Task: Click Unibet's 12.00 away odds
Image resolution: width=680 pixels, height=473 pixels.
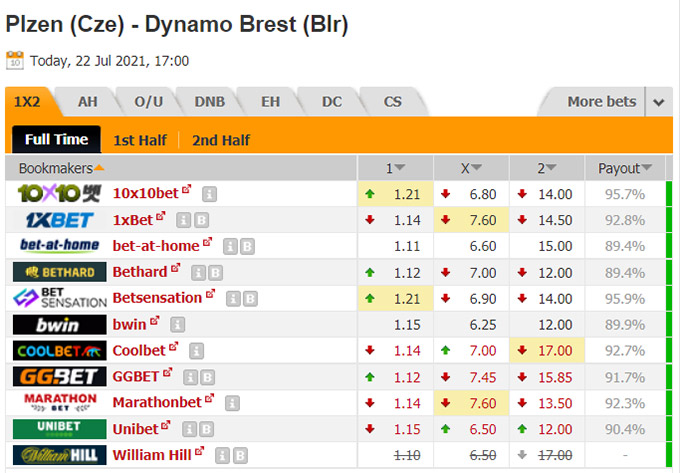Action: tap(555, 429)
